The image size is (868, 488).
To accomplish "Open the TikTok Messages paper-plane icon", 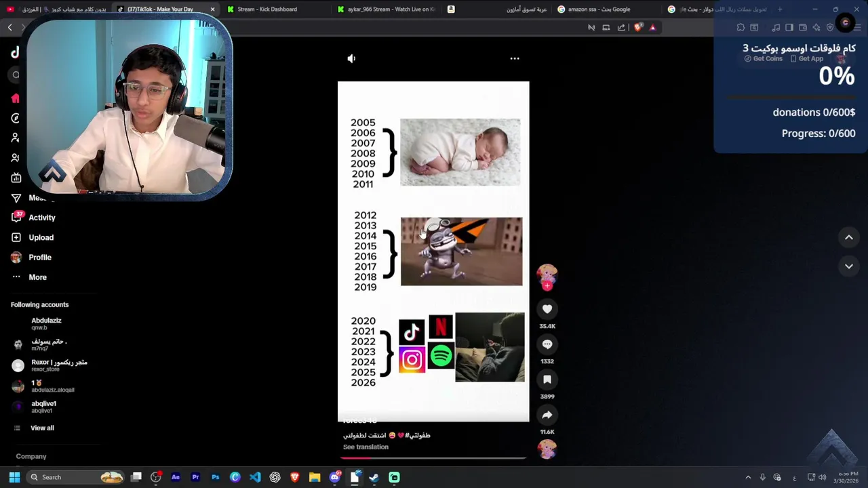I will [x=16, y=198].
